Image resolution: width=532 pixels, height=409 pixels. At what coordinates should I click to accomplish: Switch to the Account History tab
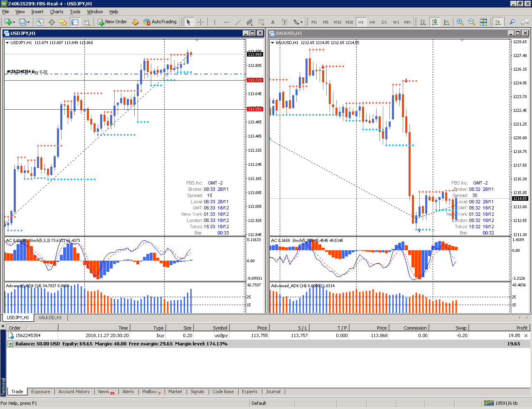point(74,392)
